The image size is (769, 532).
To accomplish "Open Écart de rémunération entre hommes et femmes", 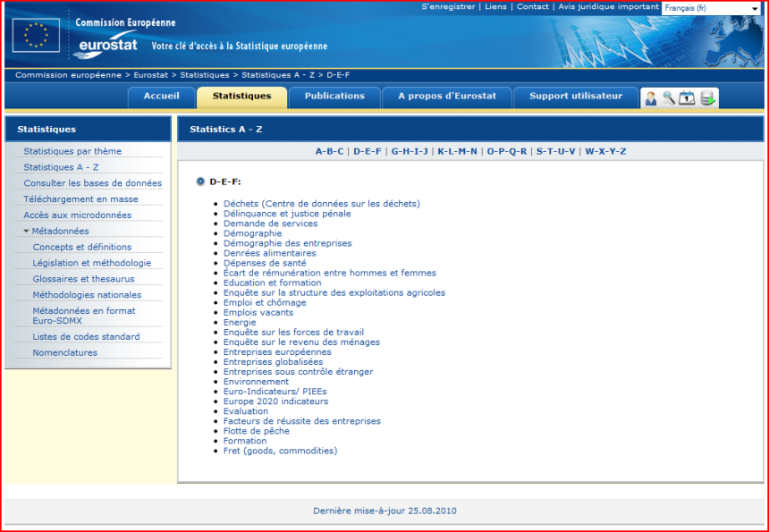I will click(x=330, y=273).
